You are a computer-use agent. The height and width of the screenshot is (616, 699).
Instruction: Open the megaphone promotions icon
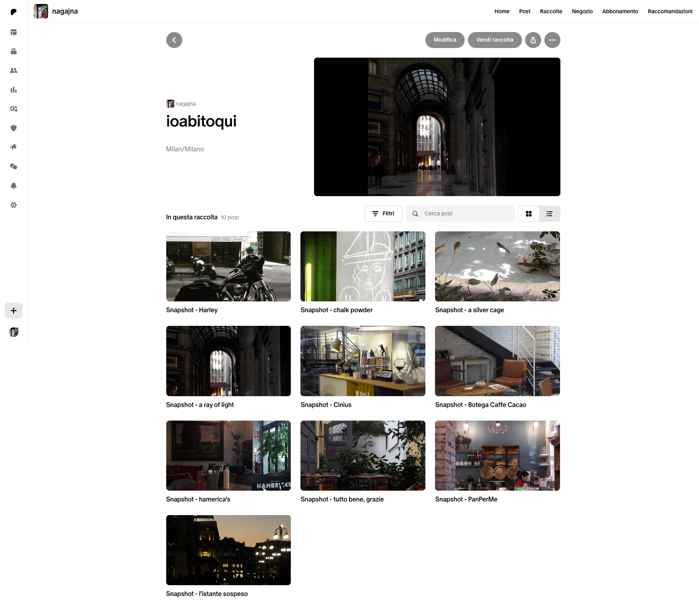[x=14, y=147]
